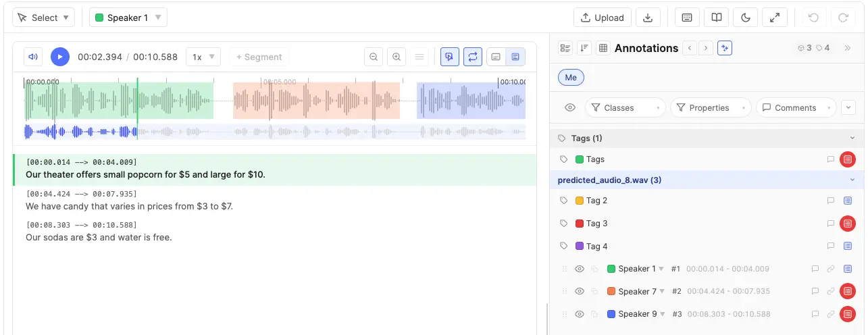The image size is (868, 335).
Task: Play the audio with the play button
Action: click(60, 57)
